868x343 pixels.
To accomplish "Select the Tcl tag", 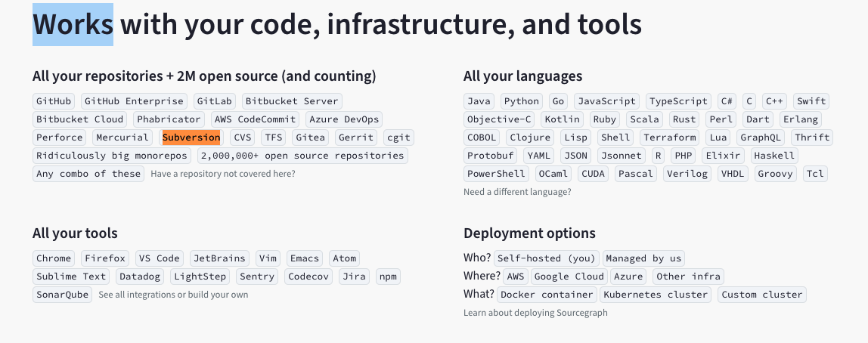I will click(815, 174).
